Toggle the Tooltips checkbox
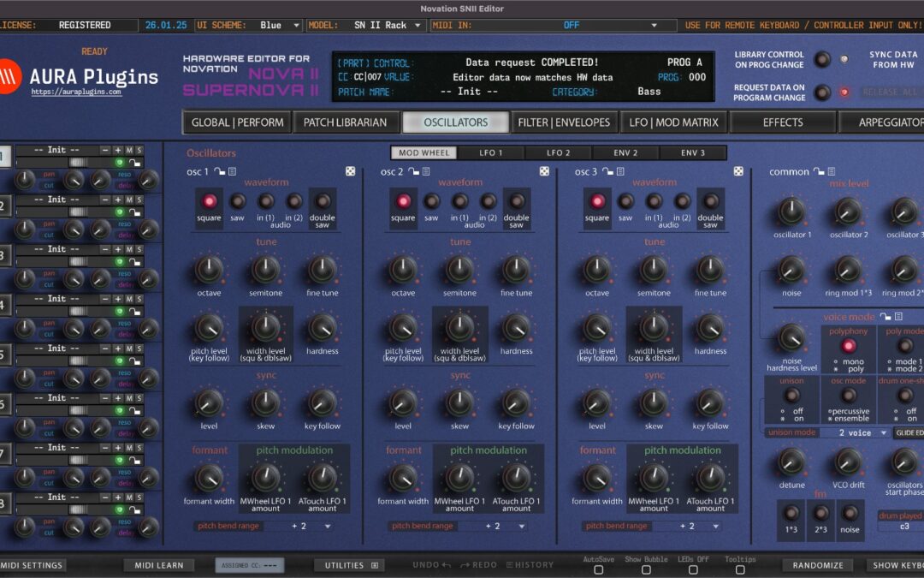The height and width of the screenshot is (578, 924). pyautogui.click(x=741, y=569)
